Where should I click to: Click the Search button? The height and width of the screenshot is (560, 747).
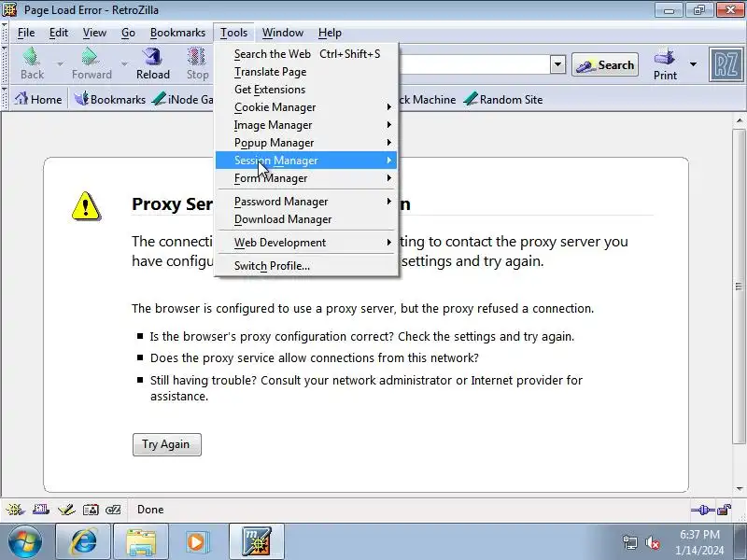pos(605,64)
